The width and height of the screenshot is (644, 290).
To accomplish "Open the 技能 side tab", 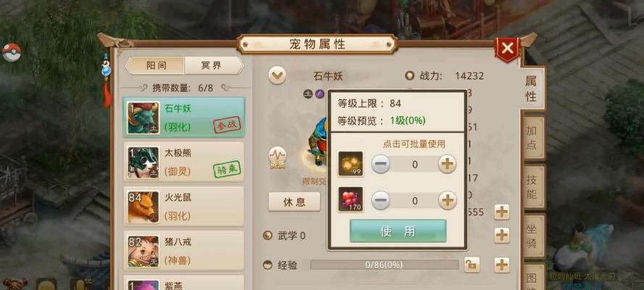I will point(532,187).
